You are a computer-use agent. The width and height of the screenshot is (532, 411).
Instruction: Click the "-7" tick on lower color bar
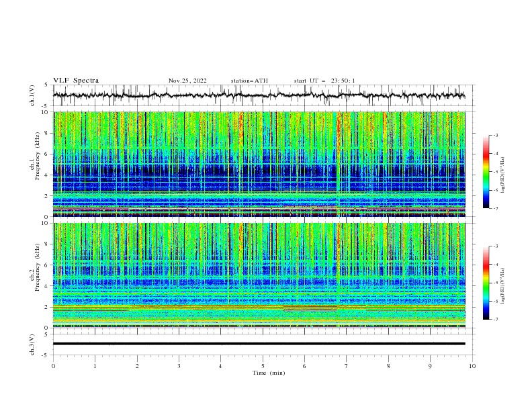point(496,319)
